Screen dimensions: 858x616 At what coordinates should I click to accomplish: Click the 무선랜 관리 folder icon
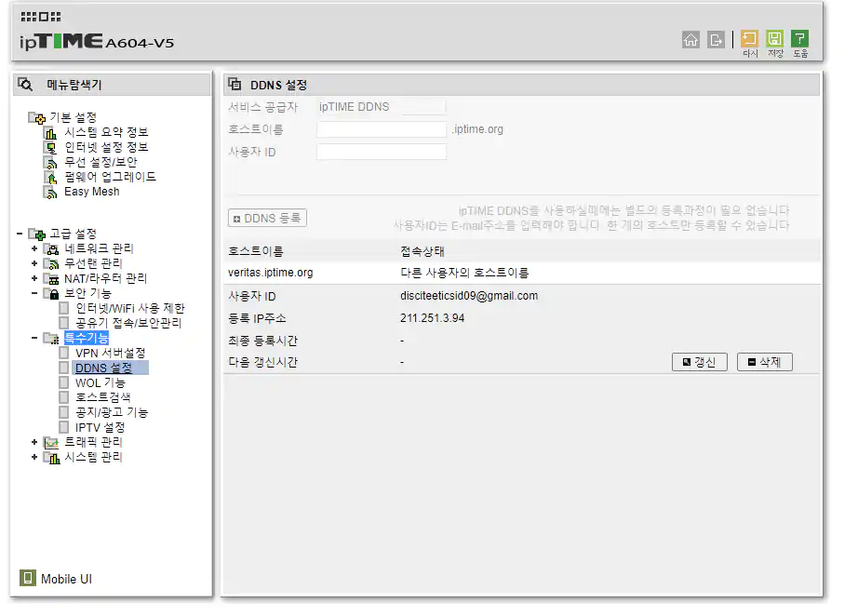tap(51, 264)
